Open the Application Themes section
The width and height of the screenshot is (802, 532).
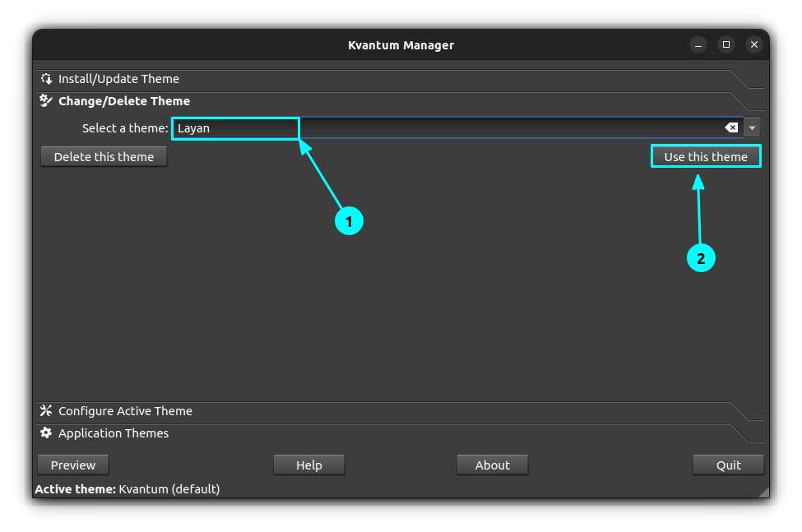click(x=113, y=433)
